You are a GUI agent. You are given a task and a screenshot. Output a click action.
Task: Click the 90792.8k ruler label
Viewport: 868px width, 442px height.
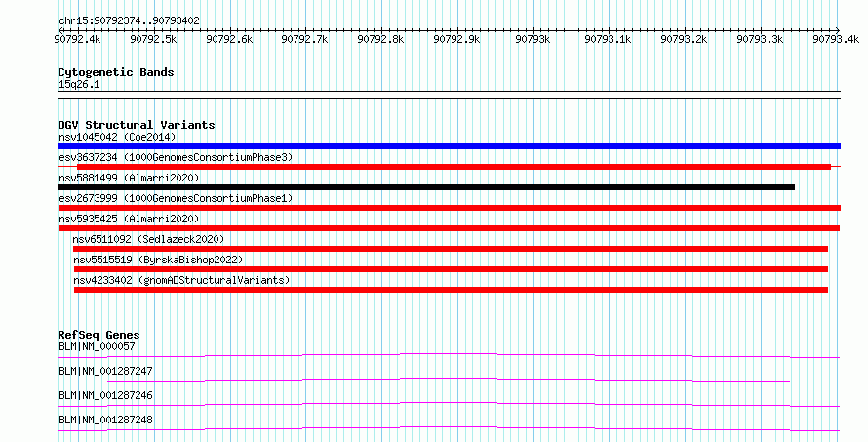click(380, 39)
